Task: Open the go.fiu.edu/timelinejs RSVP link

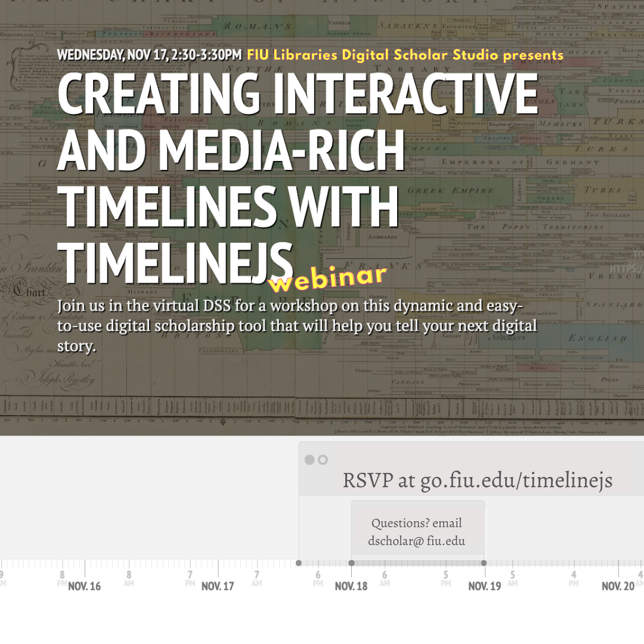Action: 477,479
